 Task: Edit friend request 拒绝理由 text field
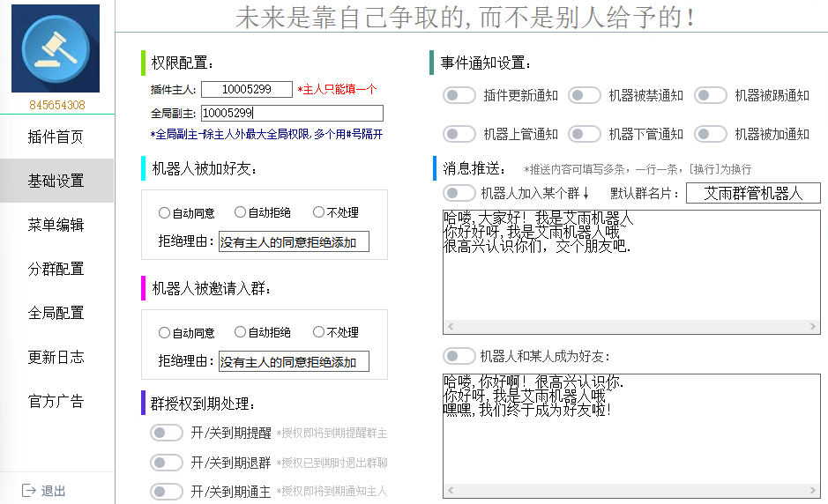(294, 241)
